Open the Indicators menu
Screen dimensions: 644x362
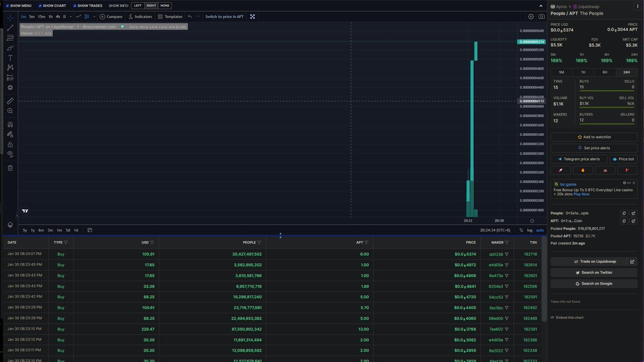coord(140,17)
